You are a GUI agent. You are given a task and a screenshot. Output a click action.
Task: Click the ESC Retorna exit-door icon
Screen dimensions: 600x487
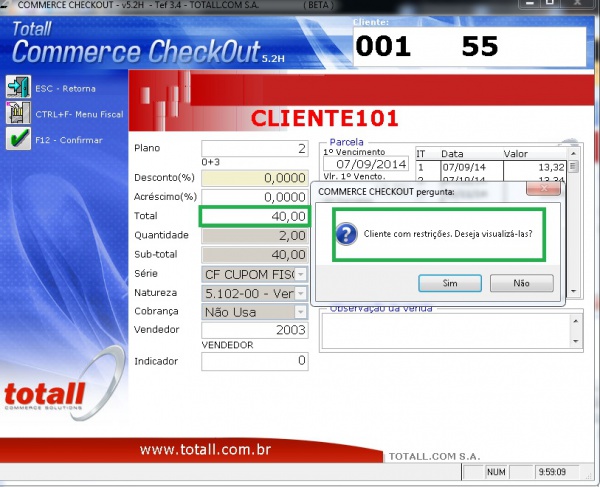click(18, 87)
